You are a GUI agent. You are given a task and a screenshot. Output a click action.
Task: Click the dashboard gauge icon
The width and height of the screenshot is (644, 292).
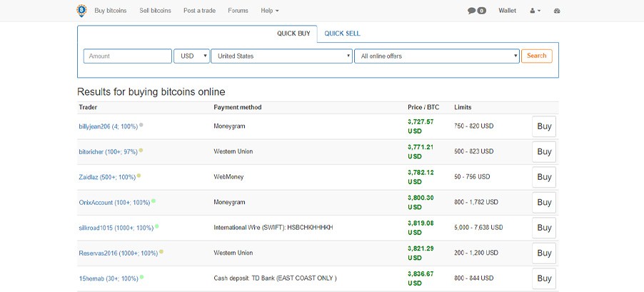[557, 11]
